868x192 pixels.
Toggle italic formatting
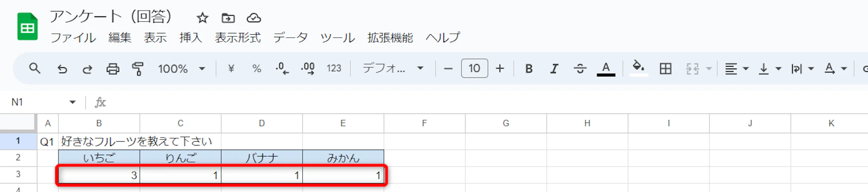(554, 69)
